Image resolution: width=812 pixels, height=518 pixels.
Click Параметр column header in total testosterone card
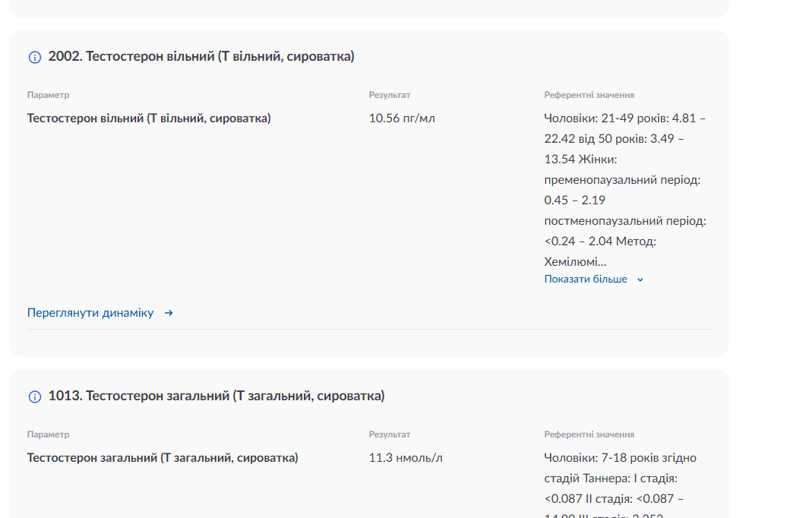pos(48,434)
